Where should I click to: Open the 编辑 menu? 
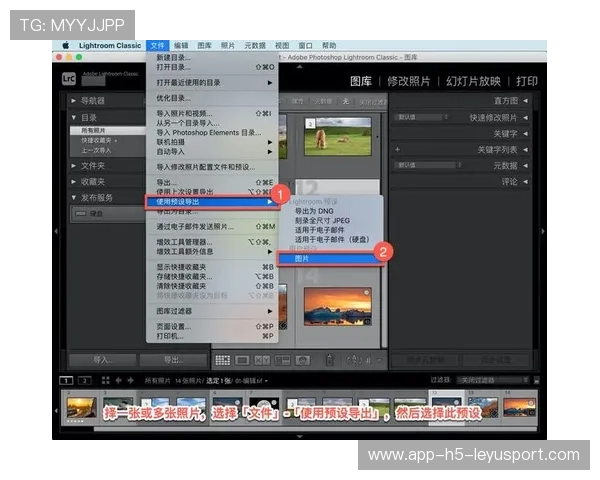click(181, 46)
